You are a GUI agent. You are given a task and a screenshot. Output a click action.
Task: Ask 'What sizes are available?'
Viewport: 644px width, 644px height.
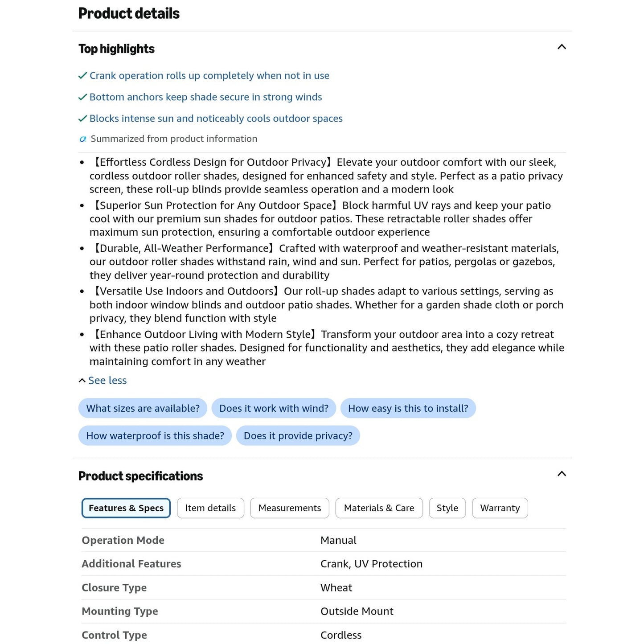143,408
